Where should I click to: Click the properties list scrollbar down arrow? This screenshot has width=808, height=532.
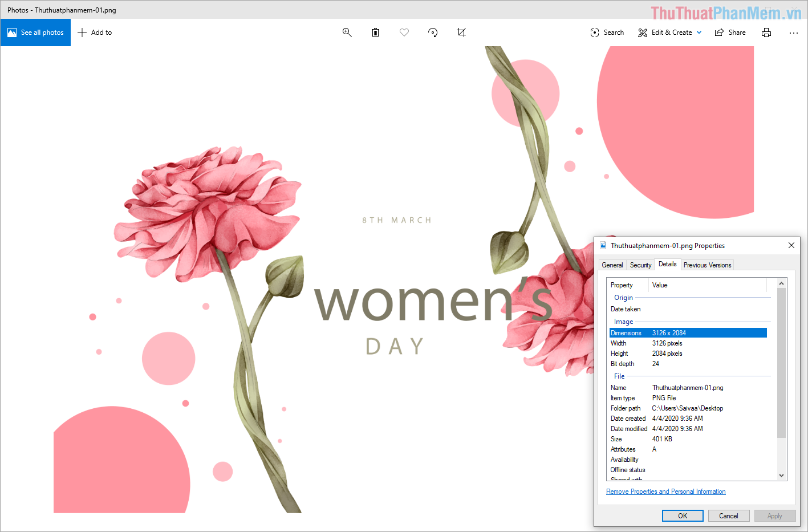[x=781, y=475]
